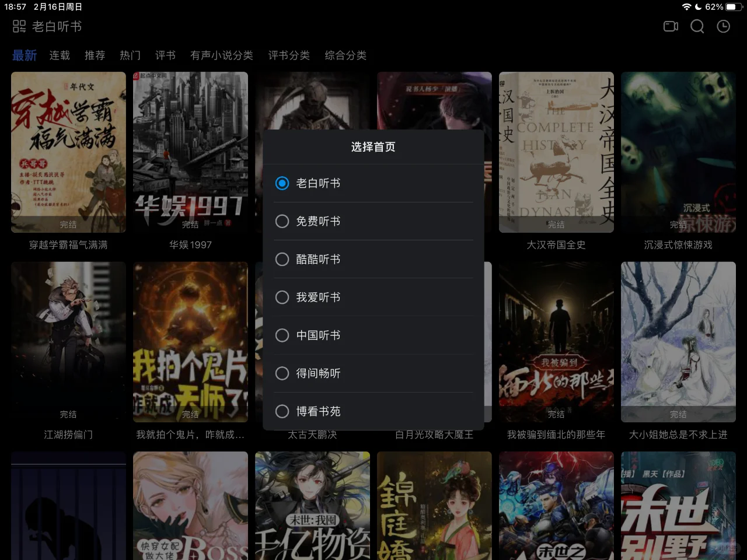Open the 热门 tab
Screen dimensions: 747x560
[130, 55]
